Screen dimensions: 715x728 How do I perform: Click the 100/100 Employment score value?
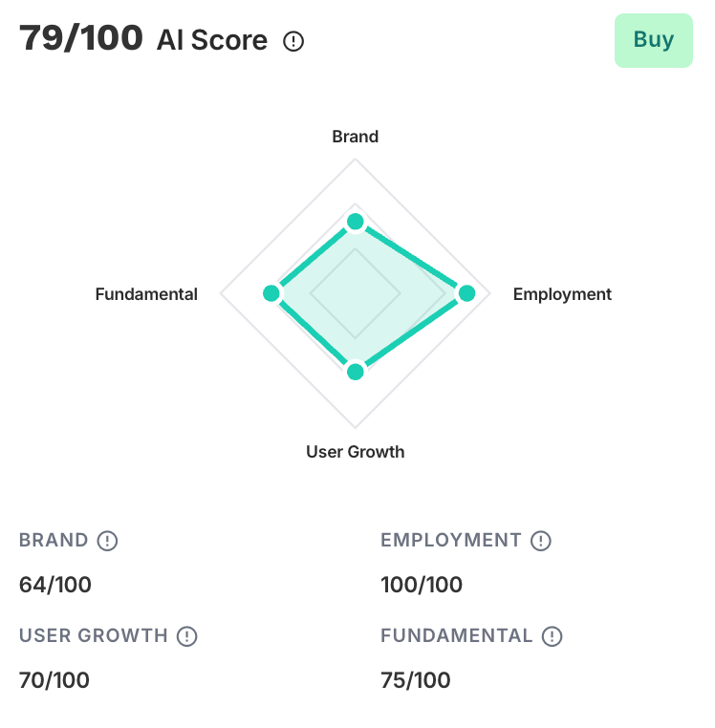coord(422,585)
